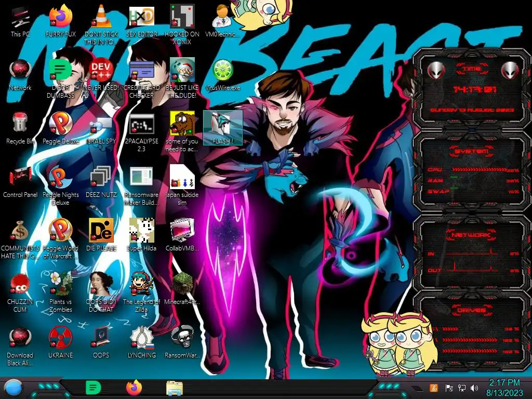
Task: Open the HOOKED ON XONIX shortcut
Action: [182, 24]
